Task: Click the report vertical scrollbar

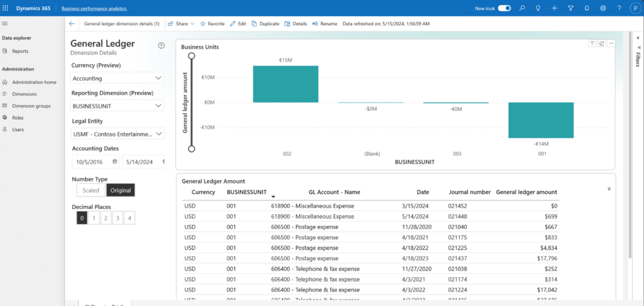Action: [x=630, y=145]
